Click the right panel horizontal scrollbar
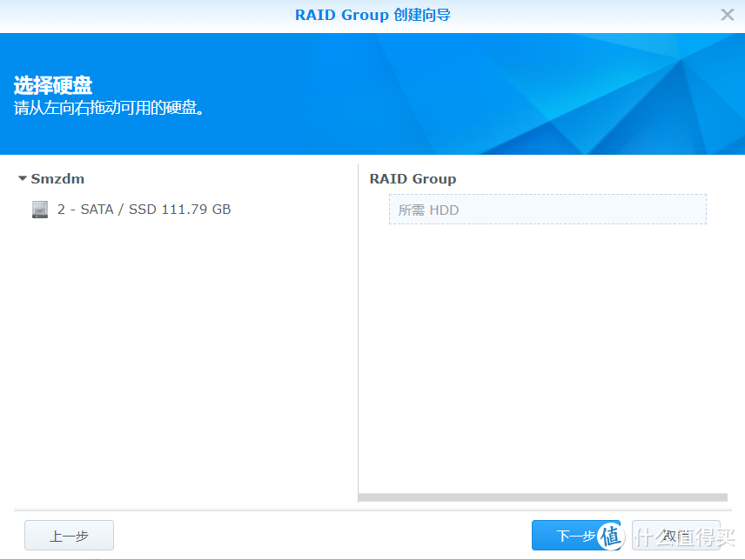Screen dimensions: 745x560 543,497
